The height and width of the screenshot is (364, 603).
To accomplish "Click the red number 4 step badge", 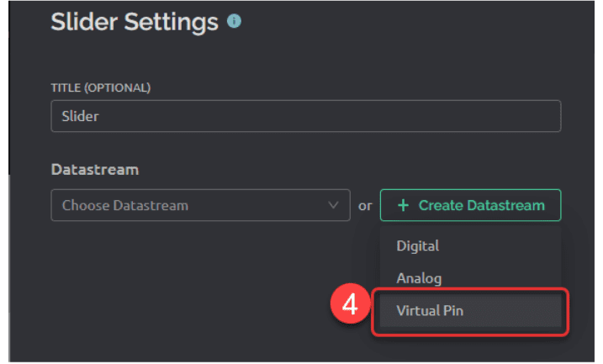I will tap(350, 304).
